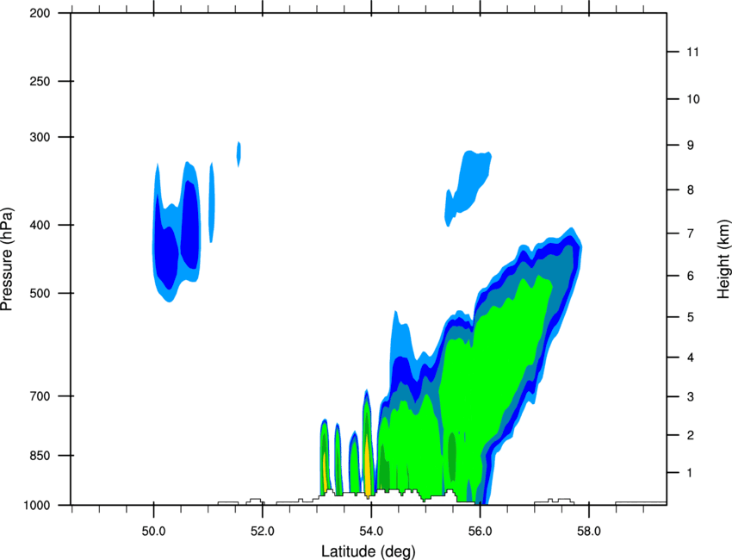This screenshot has width=732, height=560.
Task: Click the 50.0 latitude tick label
Action: coord(153,532)
